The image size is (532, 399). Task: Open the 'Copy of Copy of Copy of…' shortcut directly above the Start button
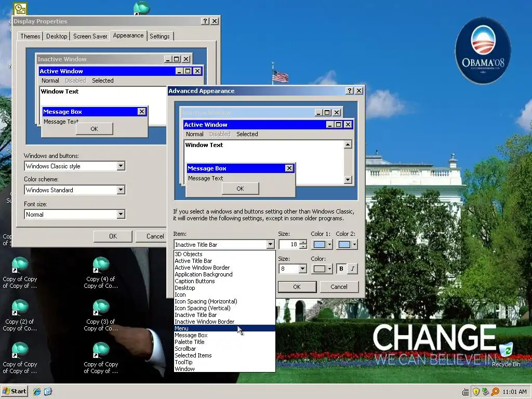pyautogui.click(x=20, y=358)
